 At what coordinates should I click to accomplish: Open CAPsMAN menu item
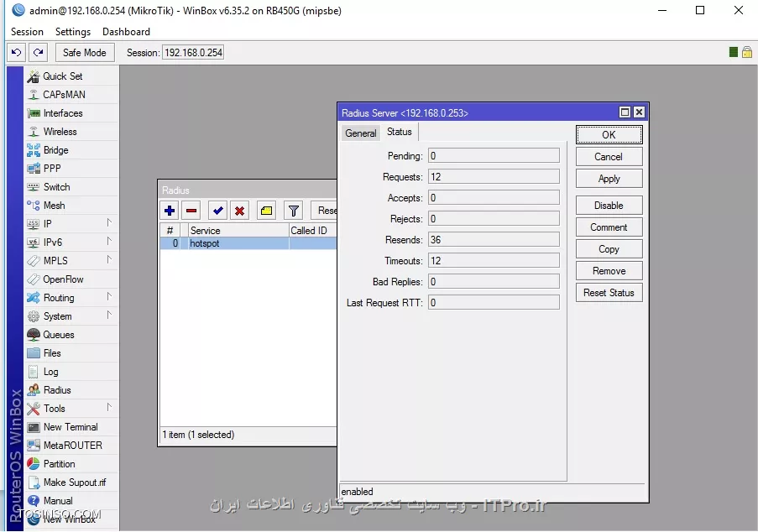click(71, 95)
